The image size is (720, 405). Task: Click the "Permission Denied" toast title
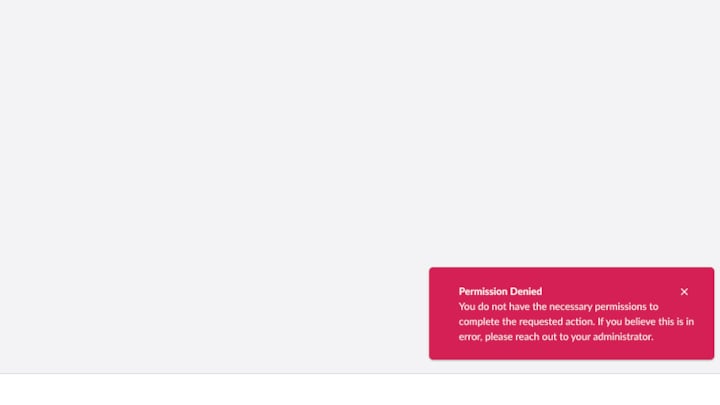(x=500, y=292)
